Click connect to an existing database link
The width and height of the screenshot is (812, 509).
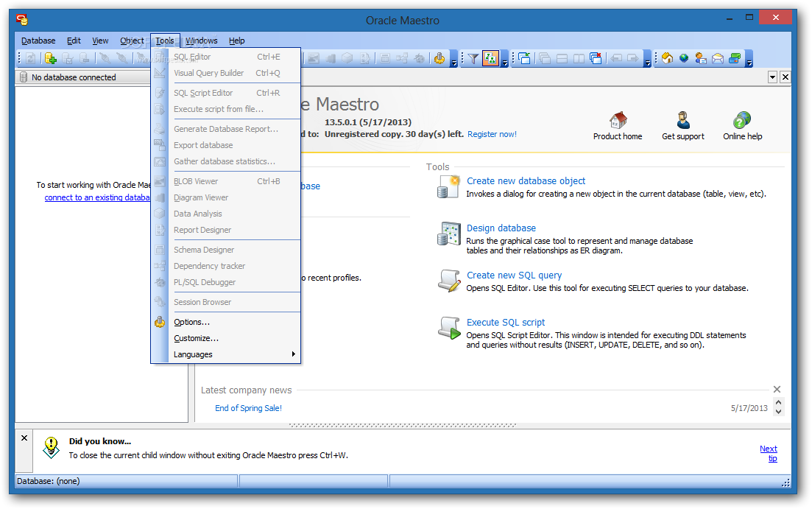(97, 197)
